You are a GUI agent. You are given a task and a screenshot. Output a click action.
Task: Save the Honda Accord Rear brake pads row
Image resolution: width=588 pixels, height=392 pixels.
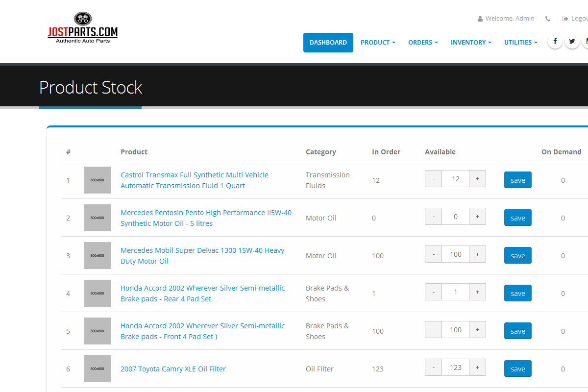517,294
